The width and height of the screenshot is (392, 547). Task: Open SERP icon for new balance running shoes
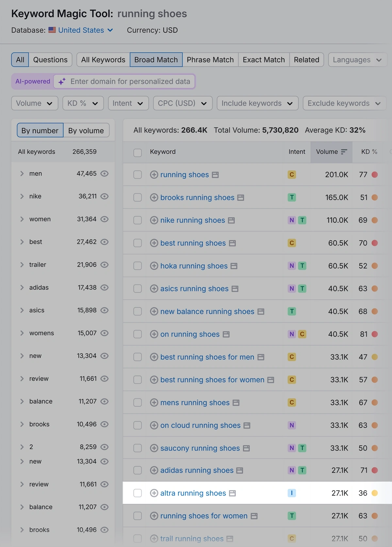pyautogui.click(x=261, y=312)
